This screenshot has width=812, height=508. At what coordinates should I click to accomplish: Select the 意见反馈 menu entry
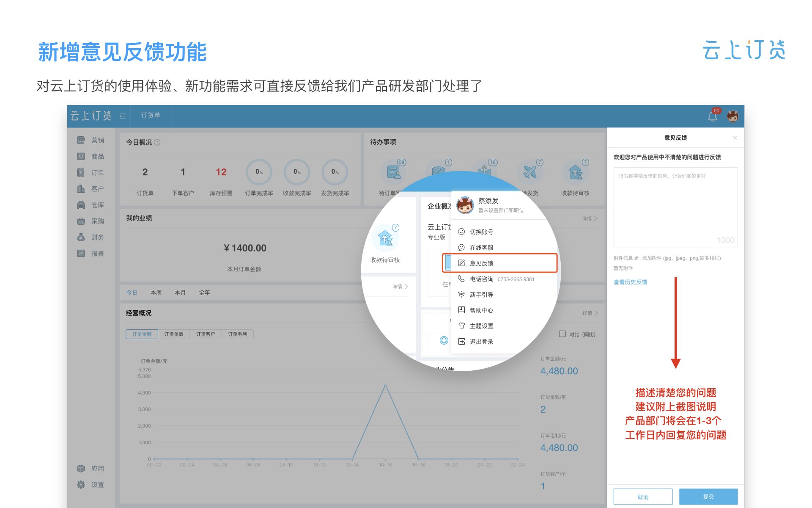coord(499,263)
